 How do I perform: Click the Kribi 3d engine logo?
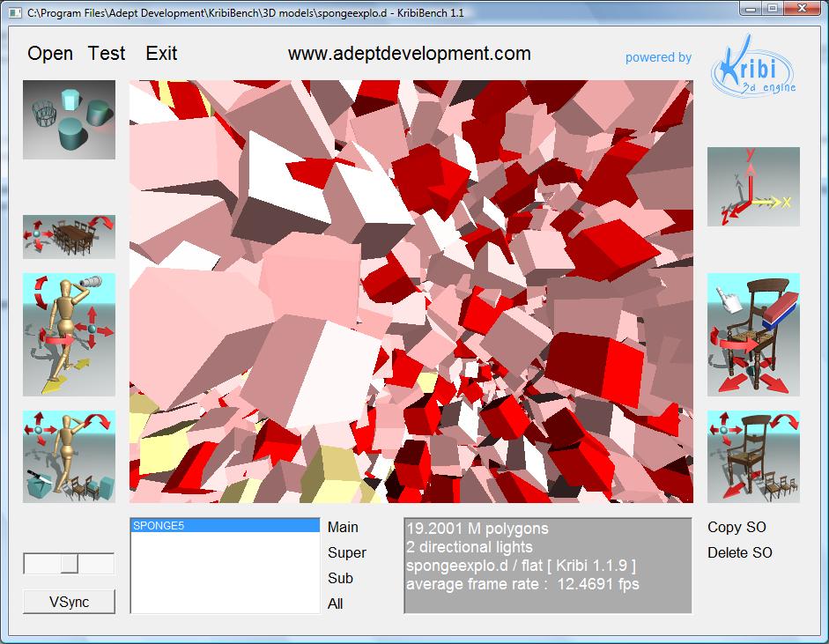(753, 66)
